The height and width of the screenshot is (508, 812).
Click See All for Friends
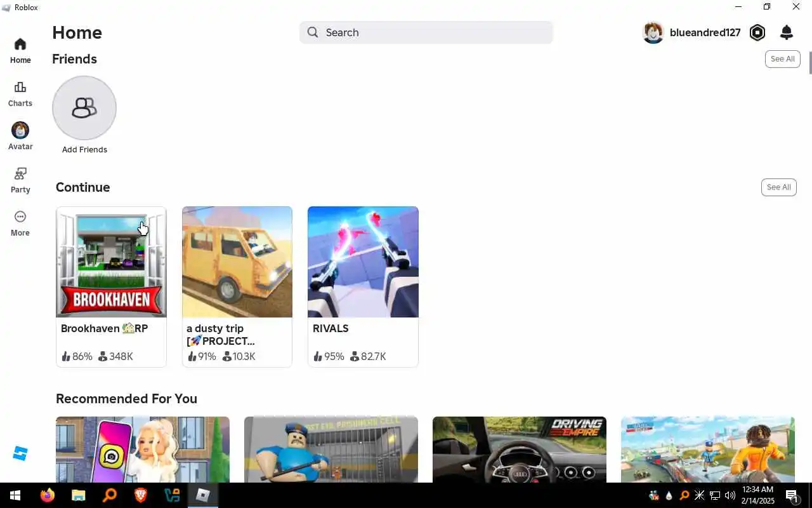[x=782, y=59]
